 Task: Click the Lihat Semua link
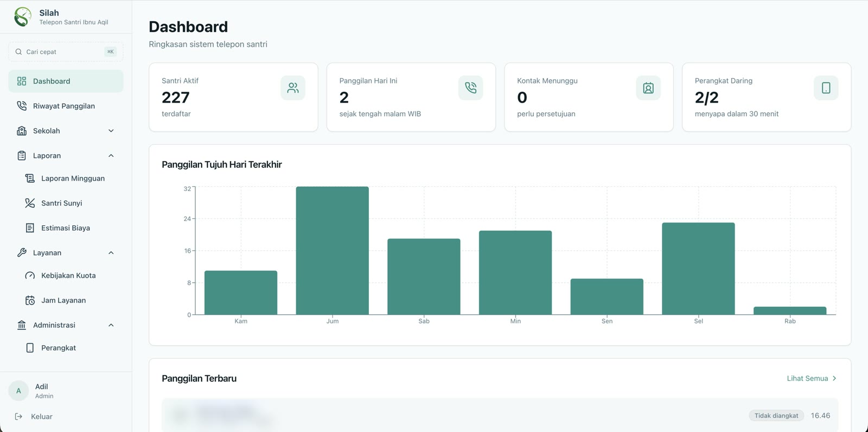coord(812,378)
